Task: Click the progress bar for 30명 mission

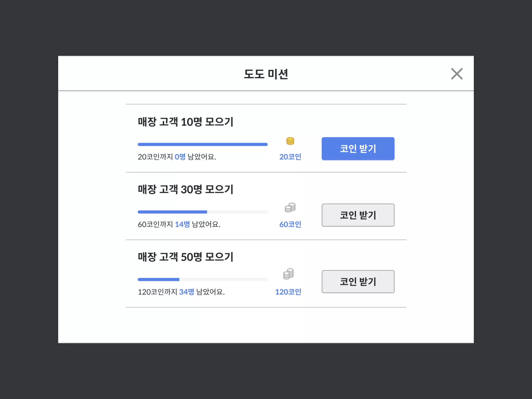Action: tap(202, 212)
